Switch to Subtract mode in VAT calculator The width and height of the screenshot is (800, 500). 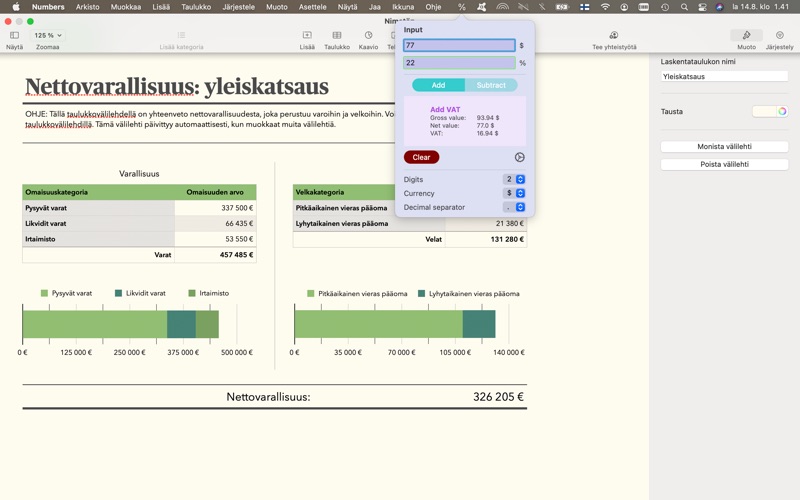(491, 85)
